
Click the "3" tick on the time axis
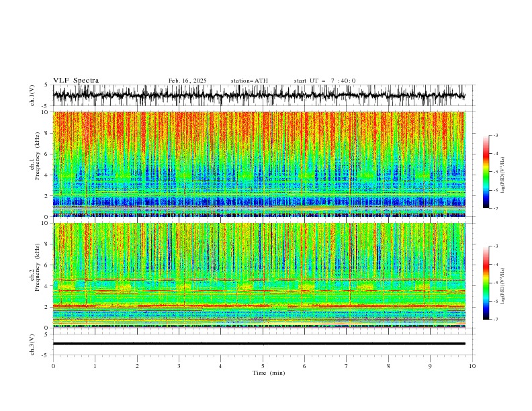coord(179,366)
